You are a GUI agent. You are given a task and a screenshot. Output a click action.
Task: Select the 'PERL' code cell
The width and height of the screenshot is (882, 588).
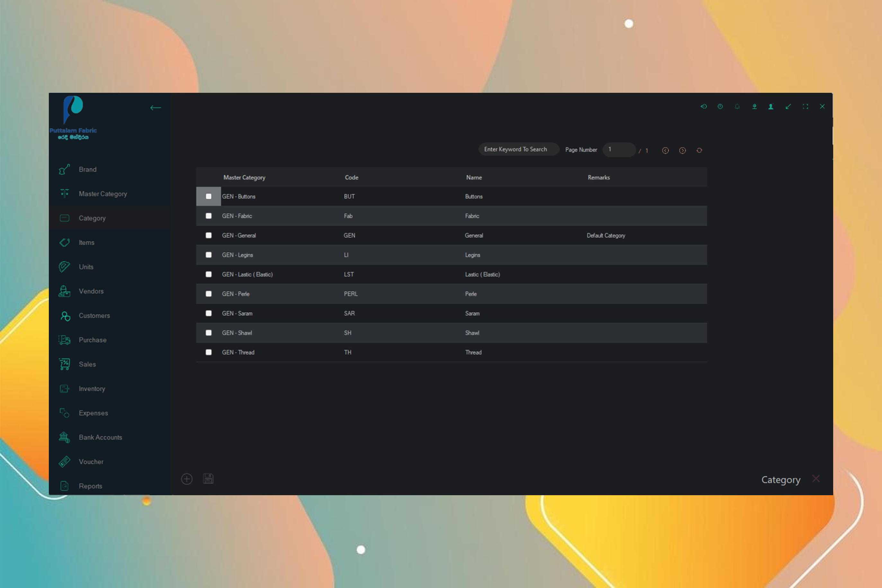click(x=351, y=294)
